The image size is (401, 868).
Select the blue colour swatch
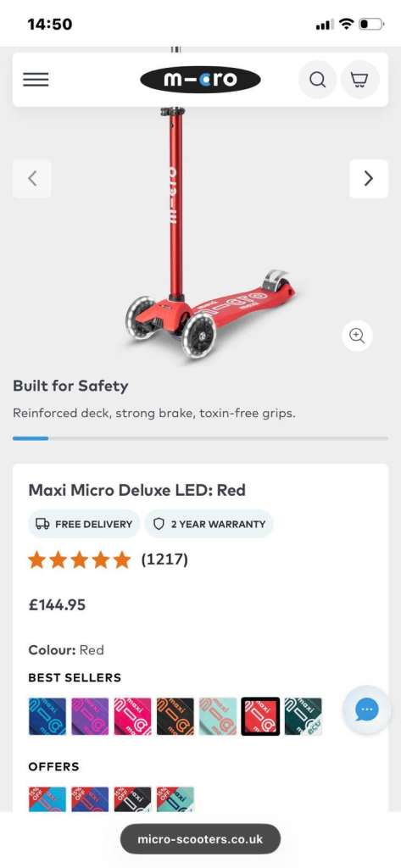pyautogui.click(x=47, y=716)
